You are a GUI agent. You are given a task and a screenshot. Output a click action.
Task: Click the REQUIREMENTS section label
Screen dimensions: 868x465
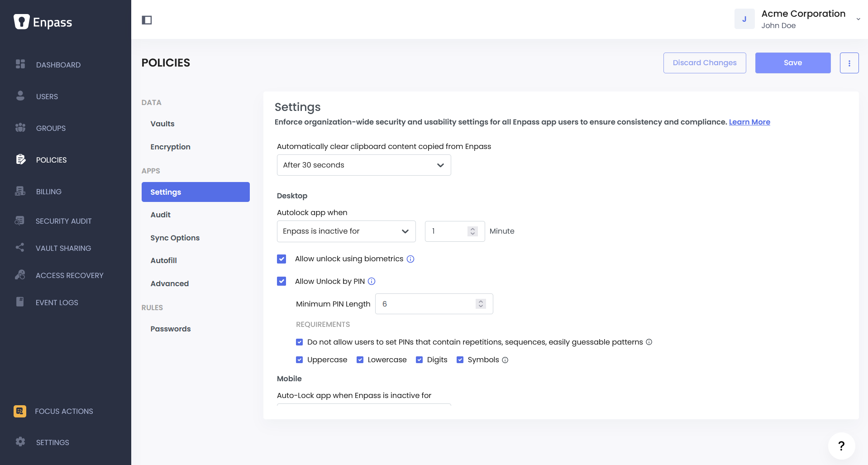[x=323, y=324]
